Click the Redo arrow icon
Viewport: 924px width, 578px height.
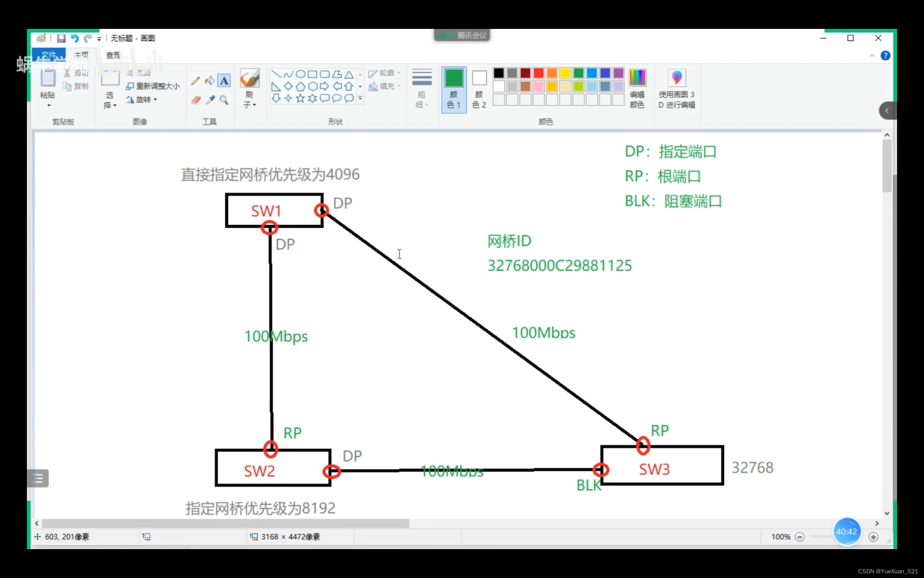(88, 38)
